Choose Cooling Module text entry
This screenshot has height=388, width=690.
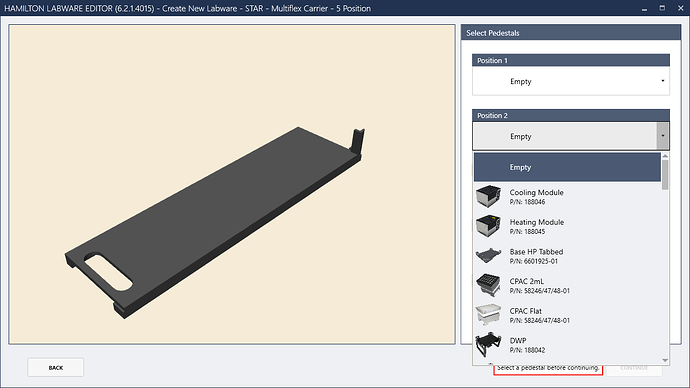(x=536, y=192)
